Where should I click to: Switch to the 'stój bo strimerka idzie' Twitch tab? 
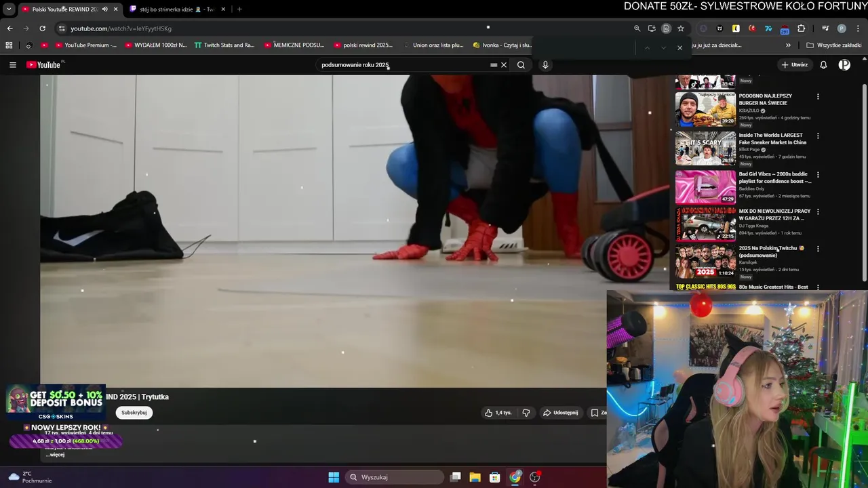pyautogui.click(x=176, y=9)
